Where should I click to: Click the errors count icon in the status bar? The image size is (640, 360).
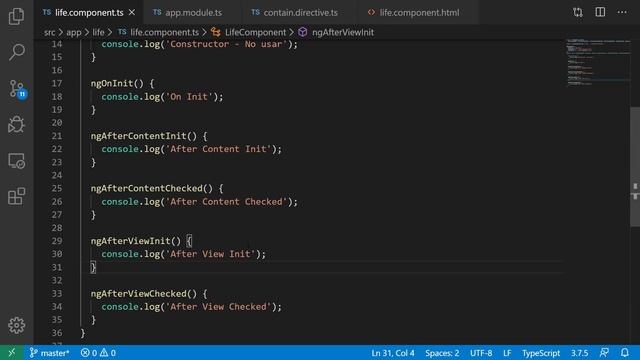89,353
